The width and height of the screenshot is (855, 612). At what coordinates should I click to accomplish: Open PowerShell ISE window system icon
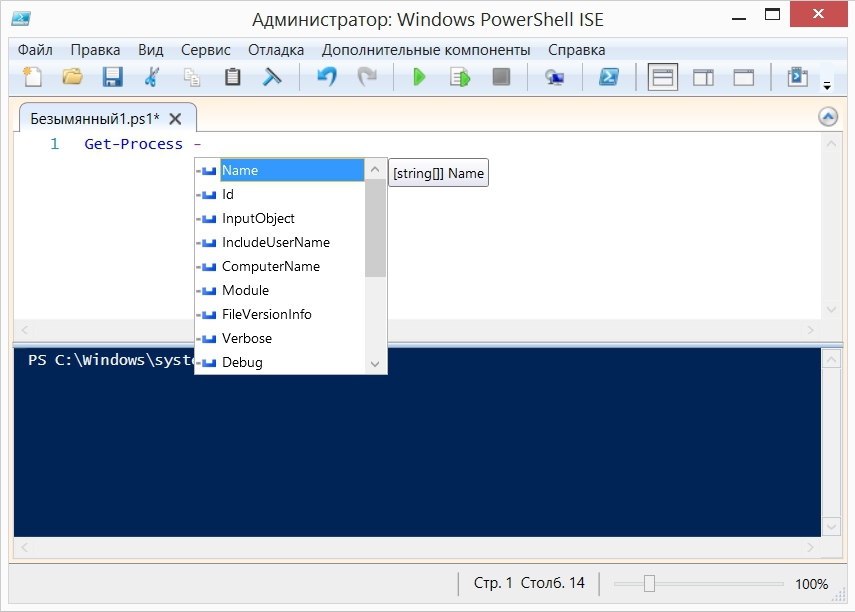[x=21, y=18]
